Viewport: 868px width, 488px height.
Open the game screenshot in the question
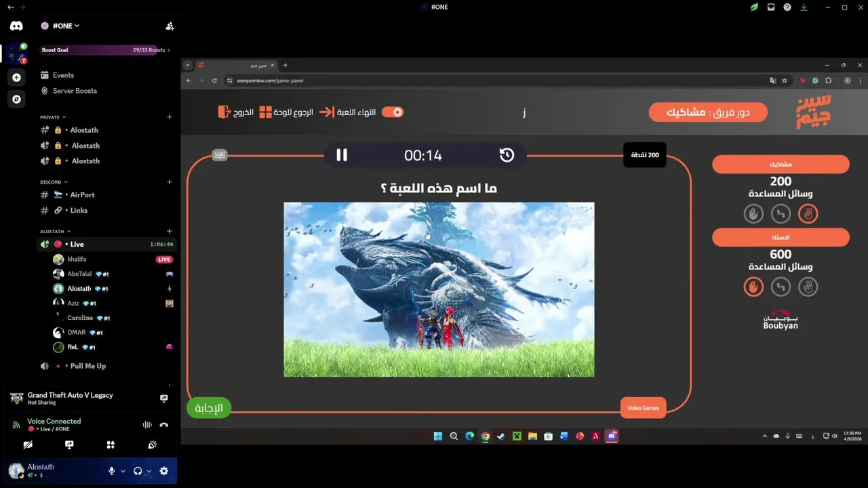click(x=439, y=289)
